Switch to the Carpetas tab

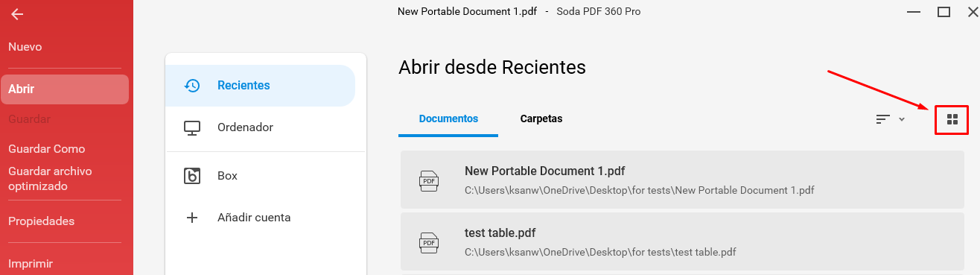[x=541, y=118]
